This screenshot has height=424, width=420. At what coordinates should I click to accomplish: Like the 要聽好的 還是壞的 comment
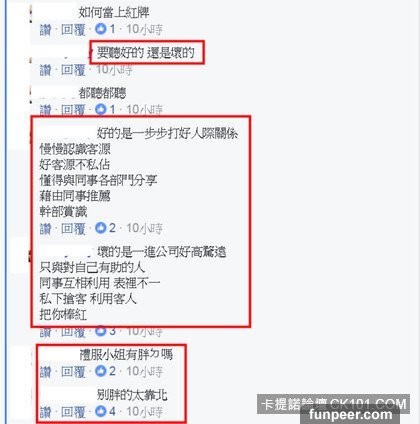pyautogui.click(x=46, y=70)
